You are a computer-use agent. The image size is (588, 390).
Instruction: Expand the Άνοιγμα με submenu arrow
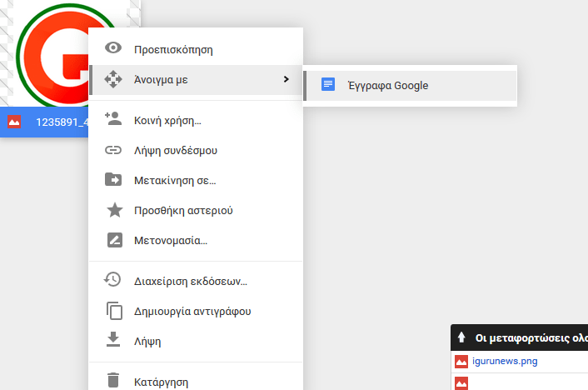[x=286, y=79]
